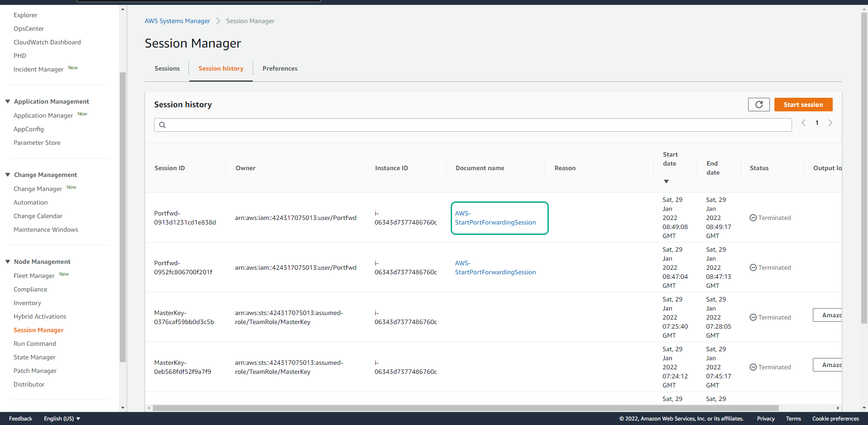Switch to the Sessions tab
The image size is (868, 425).
[x=167, y=68]
